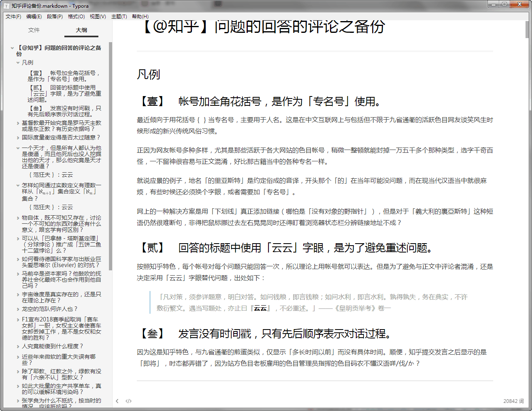The image size is (532, 411).
Task: Maximize the Typora window
Action: (504, 4)
